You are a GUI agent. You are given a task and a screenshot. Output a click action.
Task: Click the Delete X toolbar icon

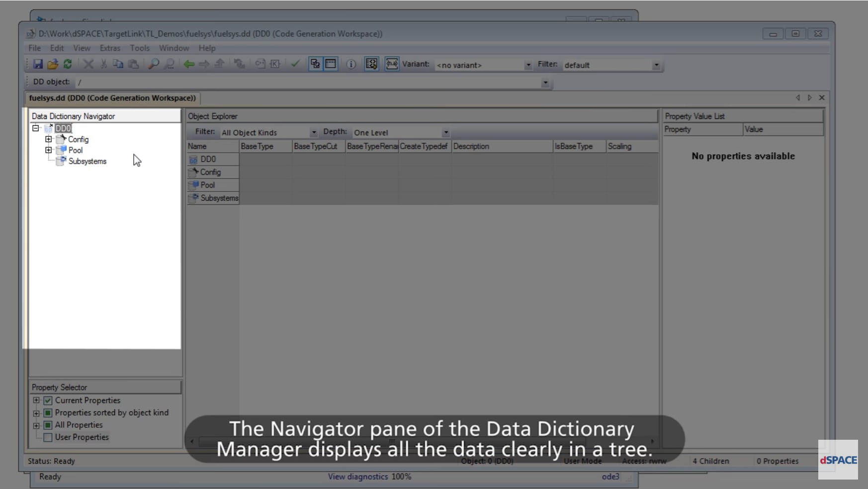pos(88,64)
